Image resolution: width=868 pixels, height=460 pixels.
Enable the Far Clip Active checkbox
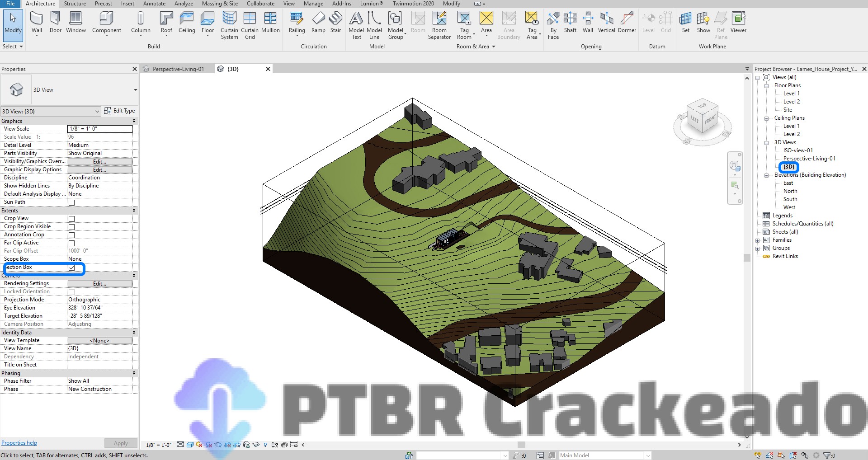point(71,243)
